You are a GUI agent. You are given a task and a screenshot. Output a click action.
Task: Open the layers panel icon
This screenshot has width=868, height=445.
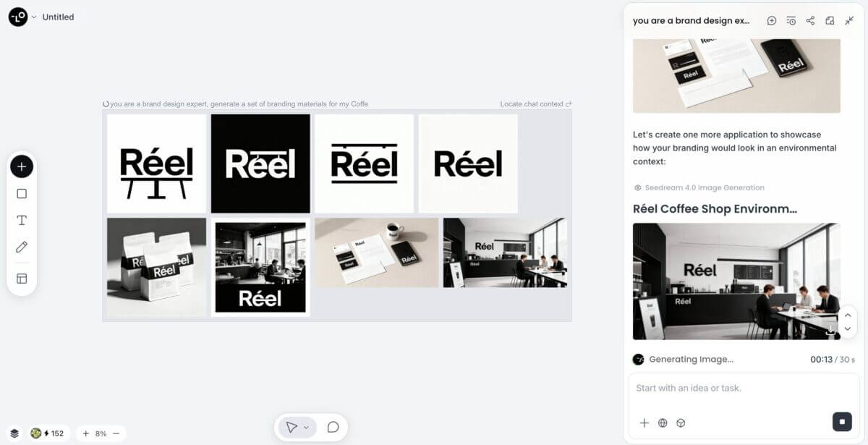click(x=14, y=433)
